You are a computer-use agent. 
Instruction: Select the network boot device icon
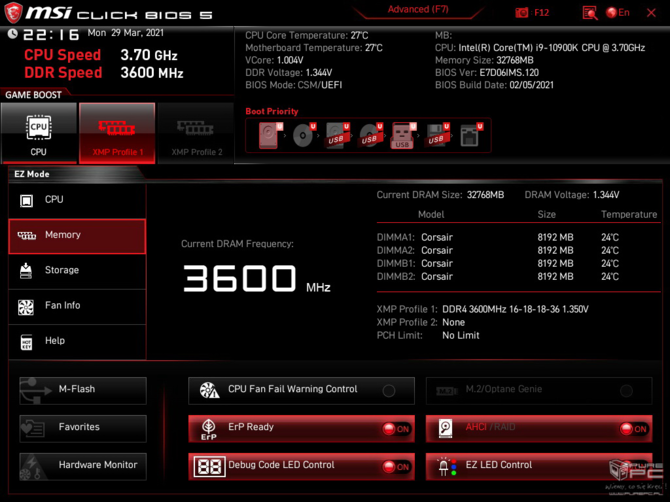(x=470, y=135)
